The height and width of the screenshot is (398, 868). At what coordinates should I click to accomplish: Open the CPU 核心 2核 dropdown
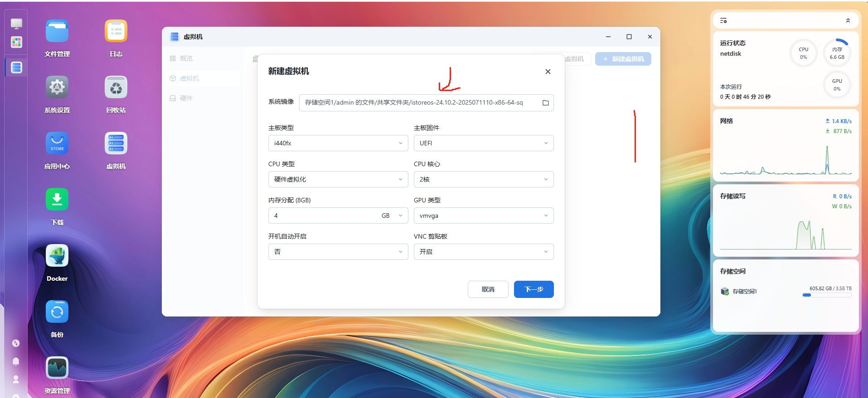[x=483, y=179]
